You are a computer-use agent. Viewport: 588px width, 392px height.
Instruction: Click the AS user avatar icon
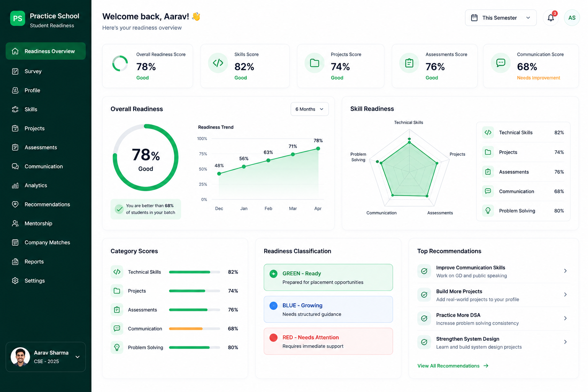tap(572, 18)
